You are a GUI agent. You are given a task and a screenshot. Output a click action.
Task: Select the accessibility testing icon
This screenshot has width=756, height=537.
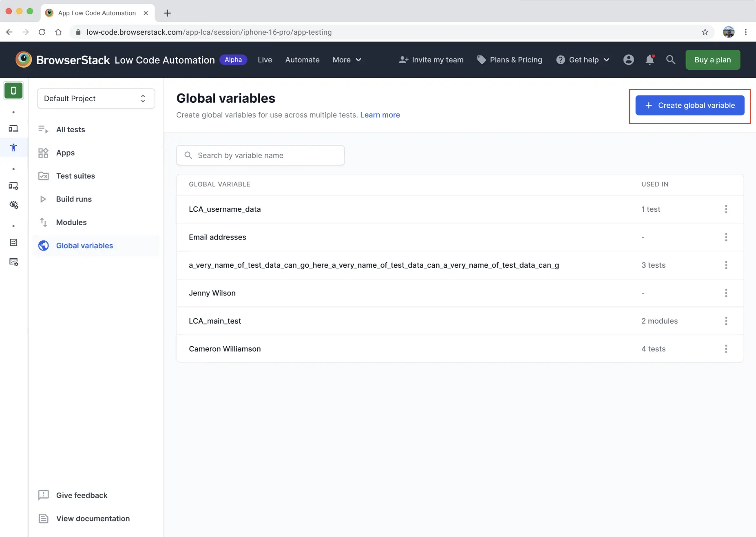click(13, 147)
